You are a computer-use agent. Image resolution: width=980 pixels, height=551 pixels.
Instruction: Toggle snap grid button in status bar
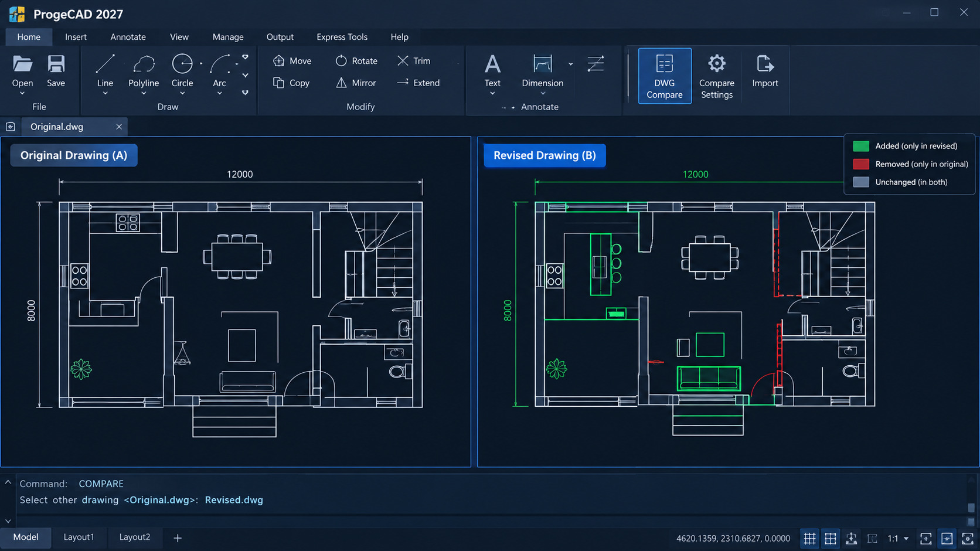pos(831,538)
